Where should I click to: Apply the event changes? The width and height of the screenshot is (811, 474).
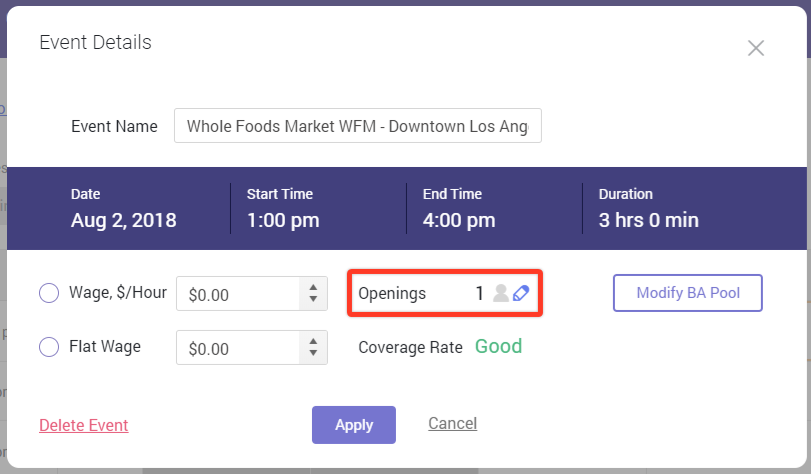(x=354, y=425)
